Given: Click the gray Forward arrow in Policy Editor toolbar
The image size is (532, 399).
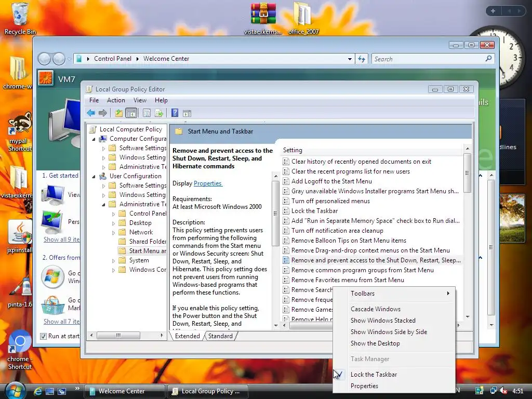Looking at the screenshot, I should pos(102,113).
